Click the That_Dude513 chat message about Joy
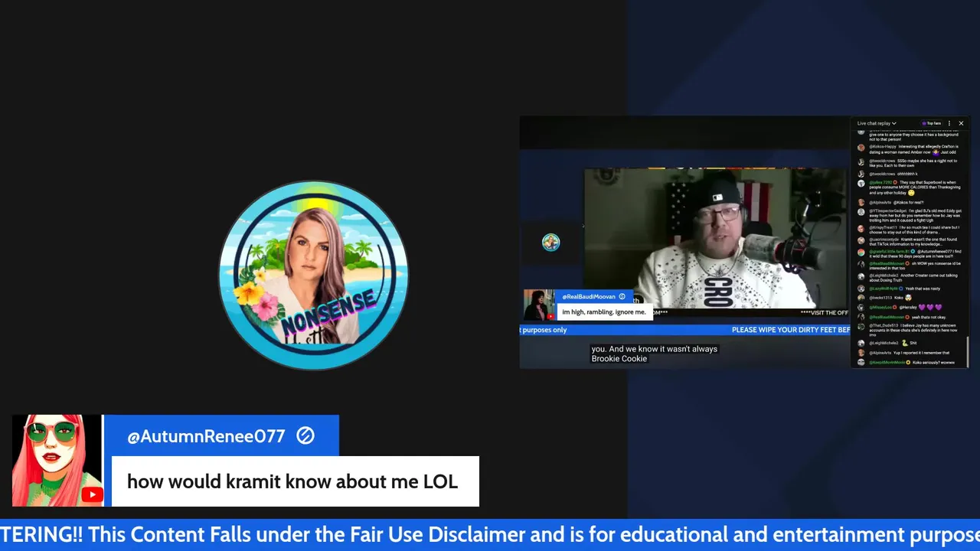Viewport: 980px width, 551px height. coord(912,330)
